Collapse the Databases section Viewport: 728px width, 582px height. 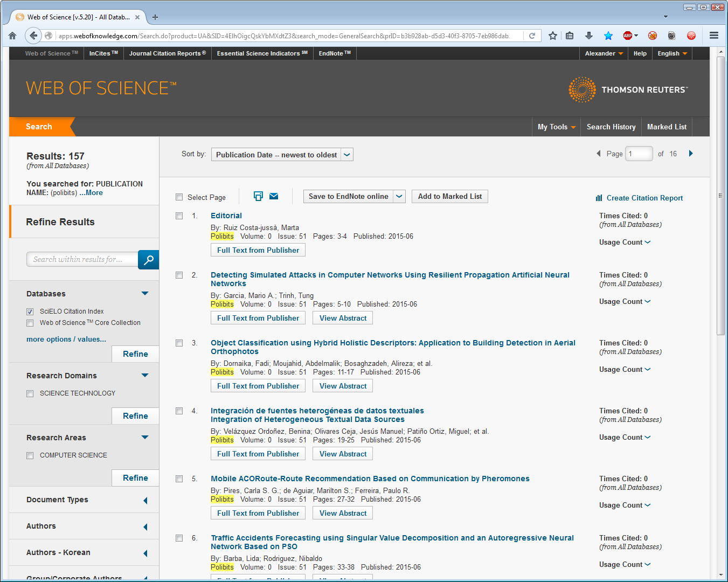[145, 294]
